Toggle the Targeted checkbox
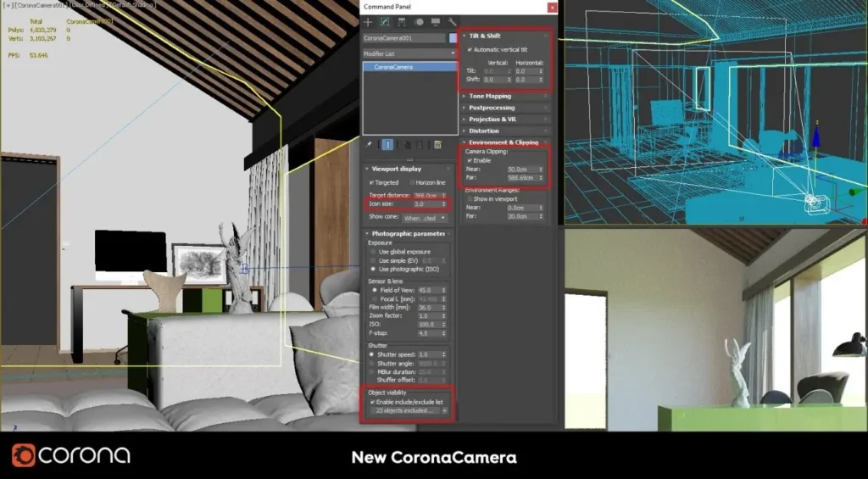 (x=372, y=182)
